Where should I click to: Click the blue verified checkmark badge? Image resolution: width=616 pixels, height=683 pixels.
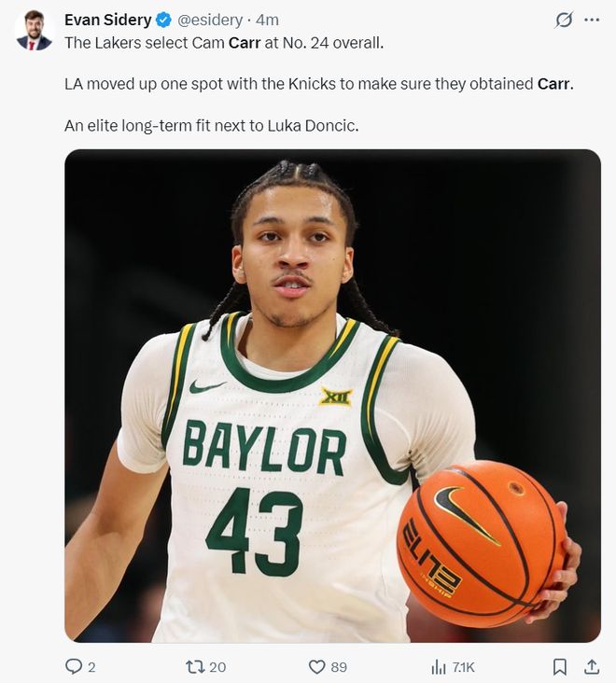tap(163, 20)
